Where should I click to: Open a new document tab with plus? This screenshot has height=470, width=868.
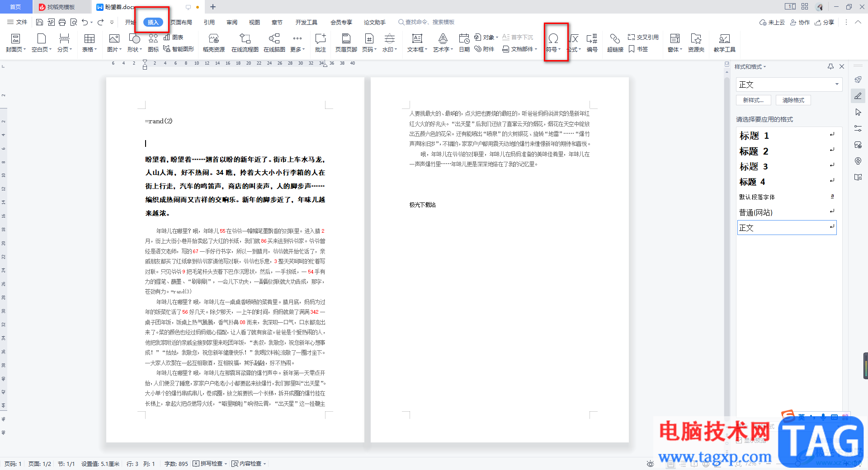point(213,7)
